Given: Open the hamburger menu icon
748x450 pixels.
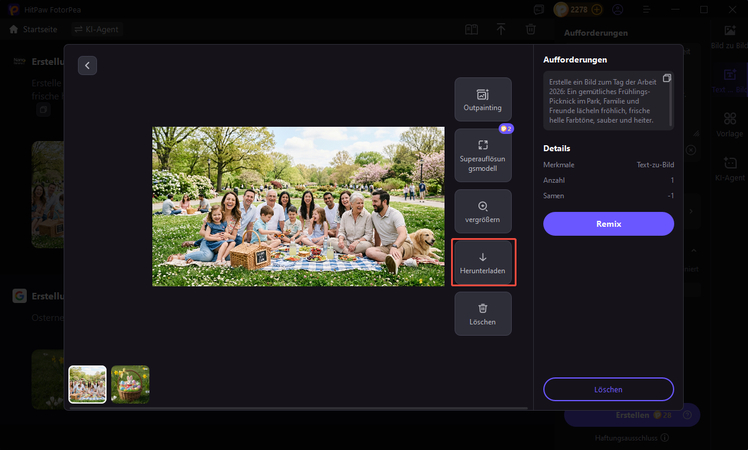Looking at the screenshot, I should click(646, 10).
